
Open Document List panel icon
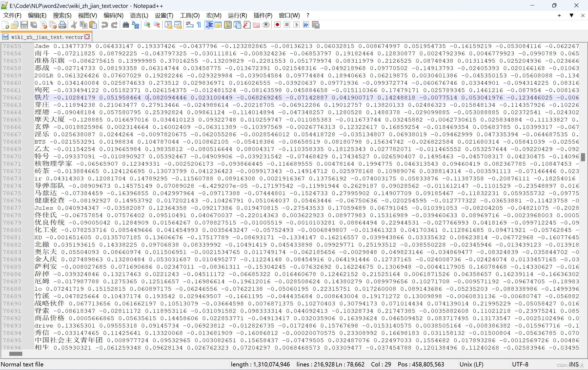(237, 25)
